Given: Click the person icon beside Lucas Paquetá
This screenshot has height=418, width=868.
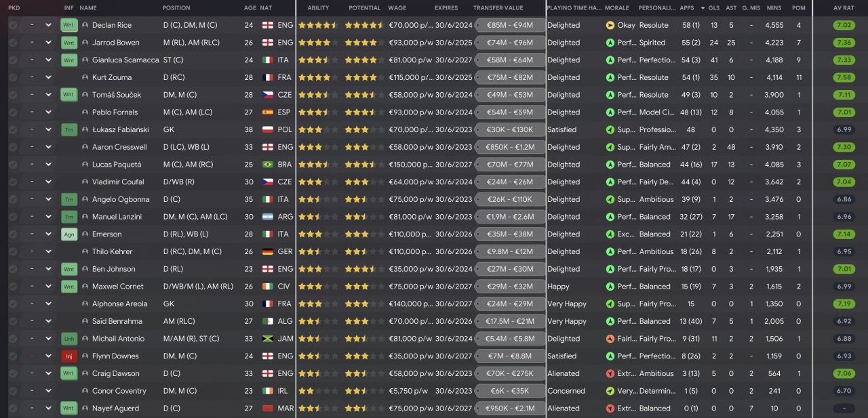Looking at the screenshot, I should [x=85, y=165].
